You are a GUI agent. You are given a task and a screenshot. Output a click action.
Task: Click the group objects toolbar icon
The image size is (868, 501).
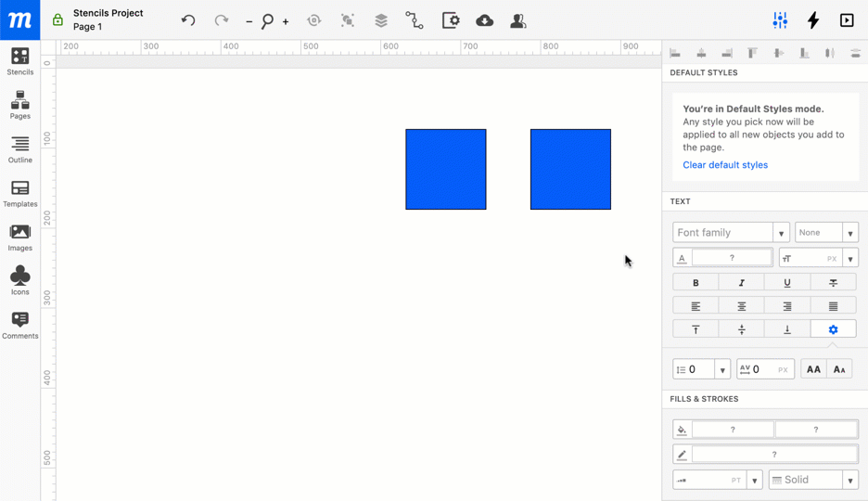click(348, 20)
